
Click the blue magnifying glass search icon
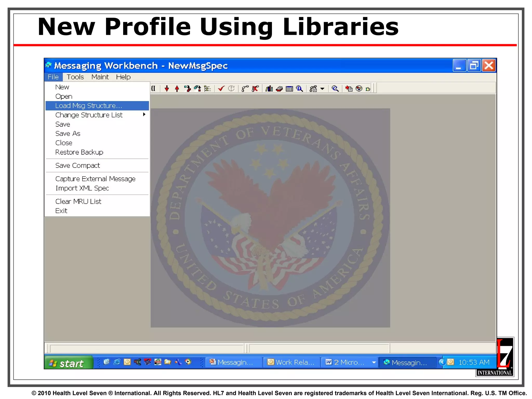[335, 89]
